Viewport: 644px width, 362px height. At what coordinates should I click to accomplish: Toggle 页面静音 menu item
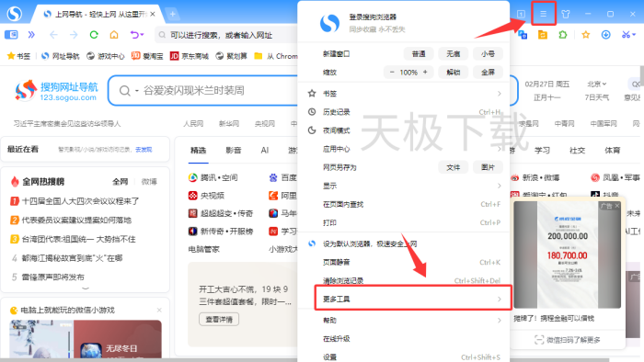point(405,263)
